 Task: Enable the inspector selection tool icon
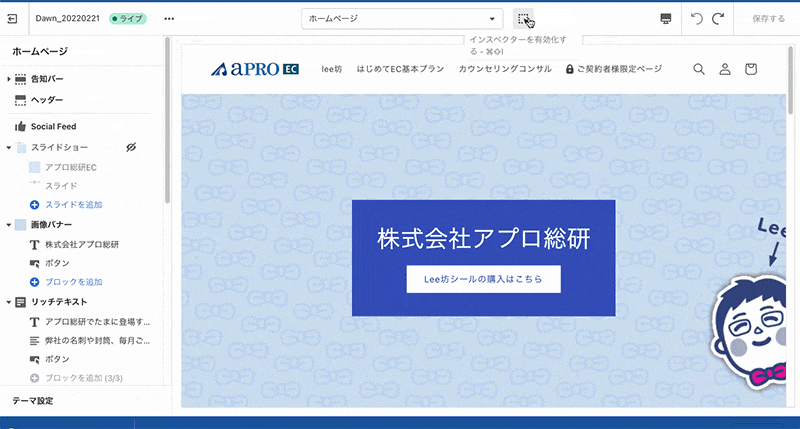point(523,19)
